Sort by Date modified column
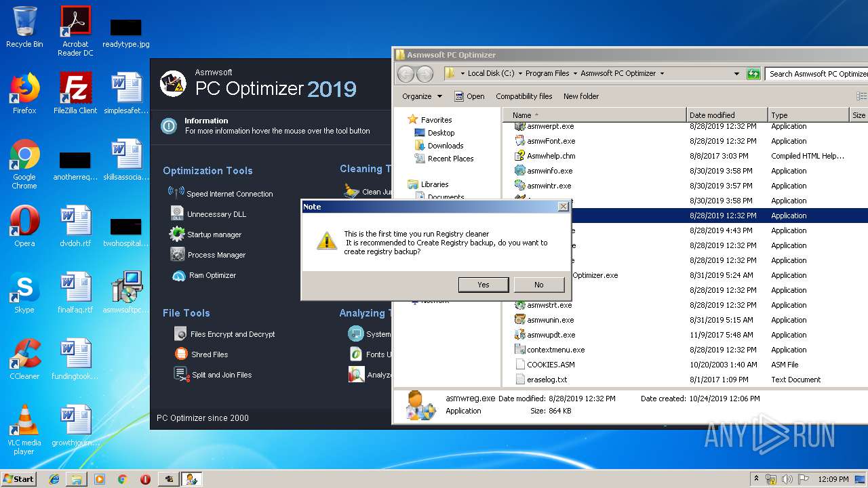This screenshot has width=868, height=488. click(727, 115)
